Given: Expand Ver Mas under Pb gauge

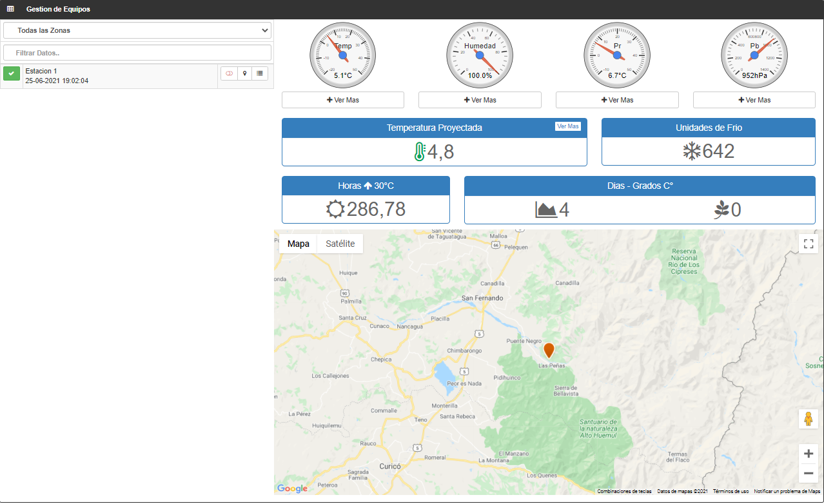Looking at the screenshot, I should click(x=754, y=100).
